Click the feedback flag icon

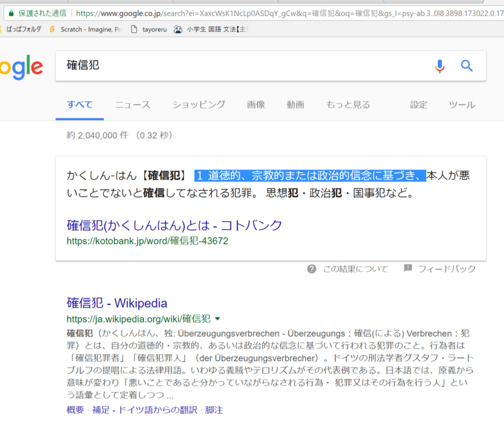[408, 269]
